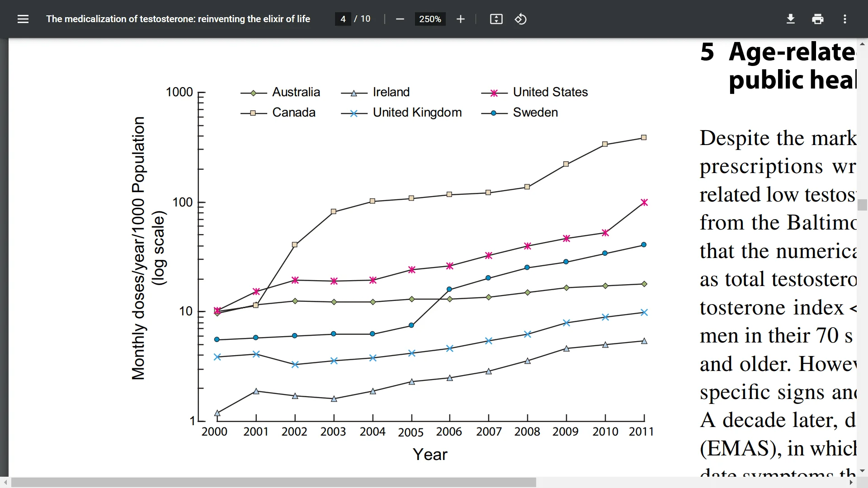The height and width of the screenshot is (488, 868).
Task: Click the text 'from the Baltimo'
Action: point(778,222)
